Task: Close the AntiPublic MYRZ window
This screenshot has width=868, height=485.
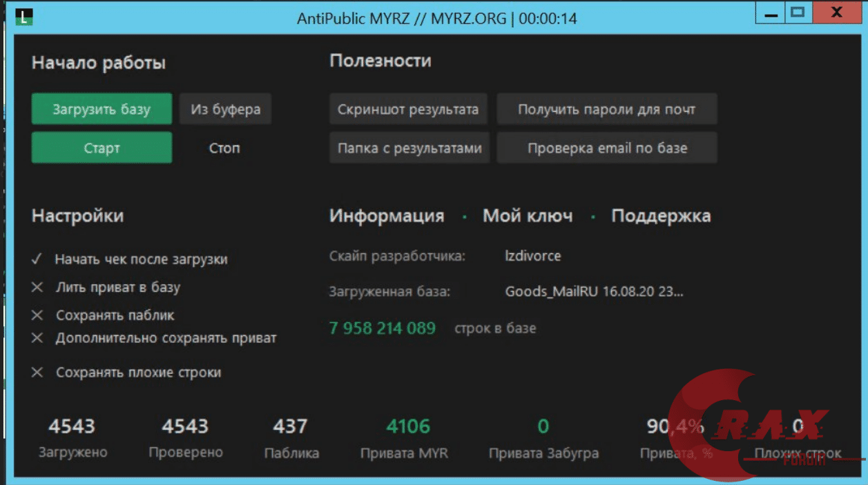Action: tap(837, 12)
